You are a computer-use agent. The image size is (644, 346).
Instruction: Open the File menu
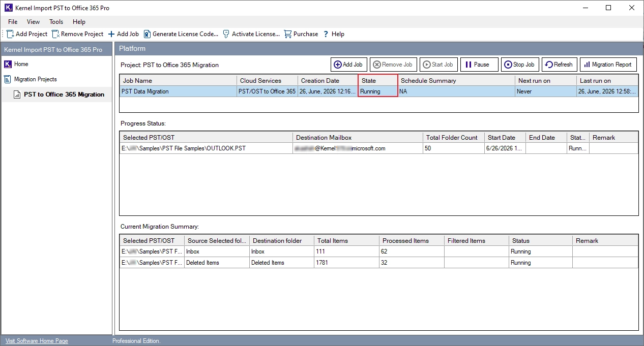13,22
